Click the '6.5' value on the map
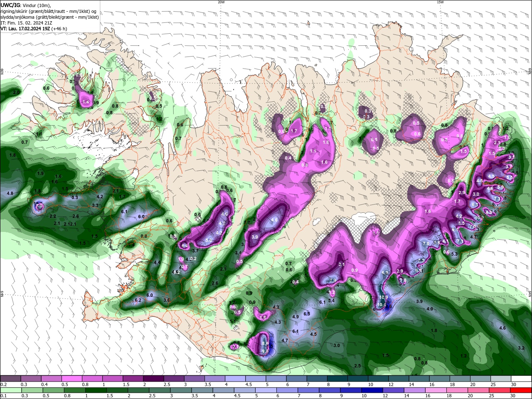This screenshot has height=399, width=532. point(307,314)
